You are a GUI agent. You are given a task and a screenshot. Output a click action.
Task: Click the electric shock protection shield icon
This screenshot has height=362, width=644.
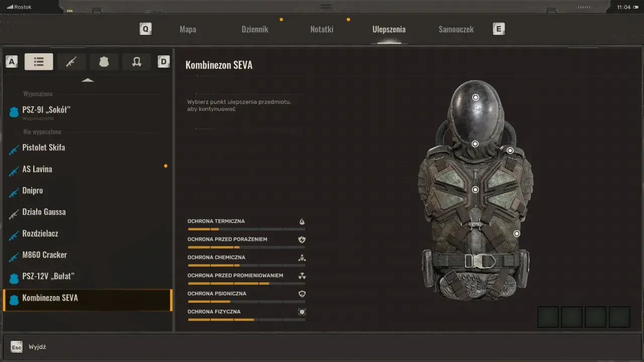coord(302,239)
